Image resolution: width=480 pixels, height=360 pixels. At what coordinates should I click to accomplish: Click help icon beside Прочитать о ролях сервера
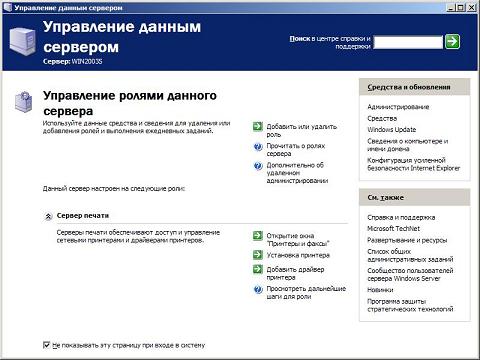(x=258, y=146)
